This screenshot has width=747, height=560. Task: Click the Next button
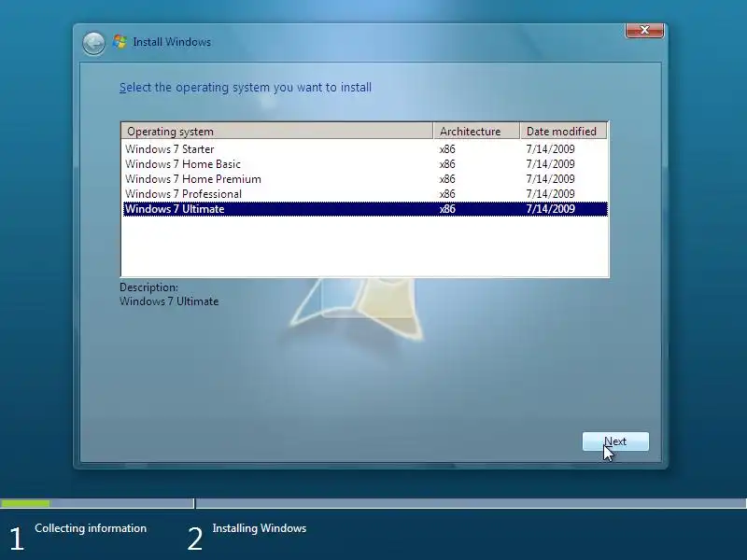coord(615,441)
